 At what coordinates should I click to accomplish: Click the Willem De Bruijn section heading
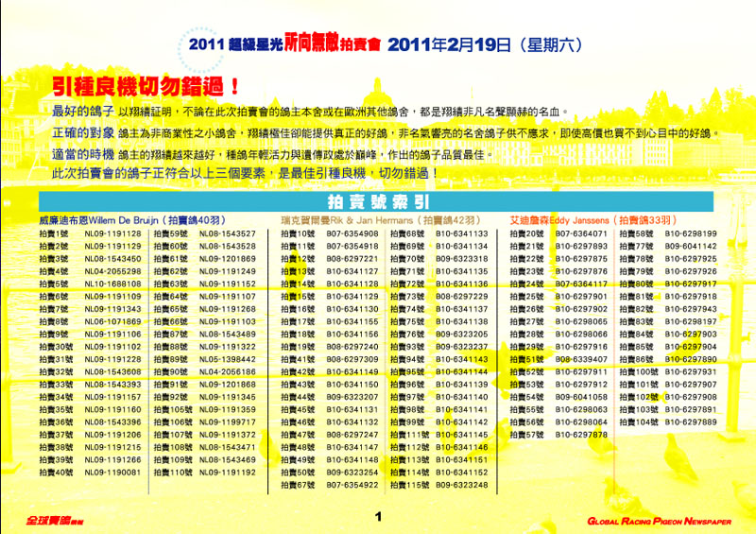pos(132,220)
